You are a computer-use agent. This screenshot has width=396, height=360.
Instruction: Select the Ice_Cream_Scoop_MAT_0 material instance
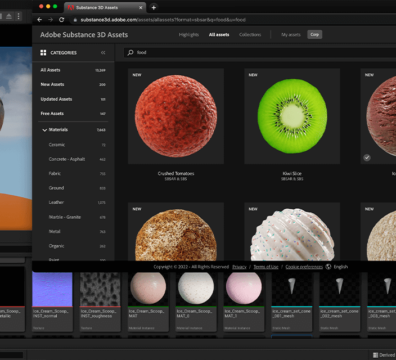tap(196, 302)
